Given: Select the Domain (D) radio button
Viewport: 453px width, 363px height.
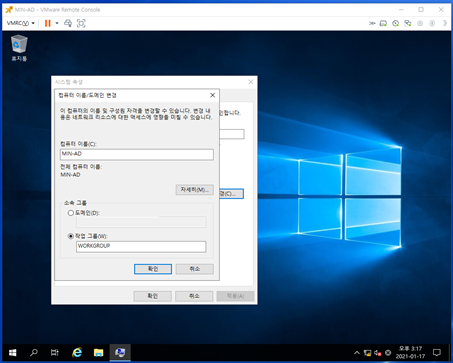Looking at the screenshot, I should pyautogui.click(x=71, y=213).
